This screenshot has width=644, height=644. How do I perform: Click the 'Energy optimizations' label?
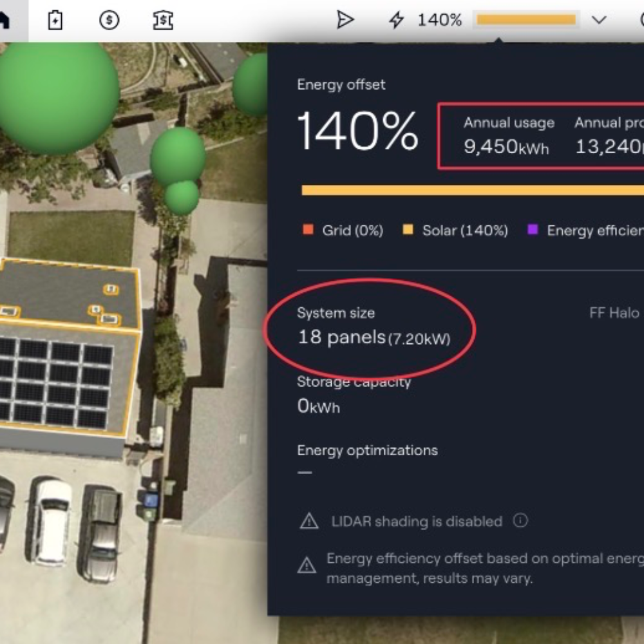(368, 450)
